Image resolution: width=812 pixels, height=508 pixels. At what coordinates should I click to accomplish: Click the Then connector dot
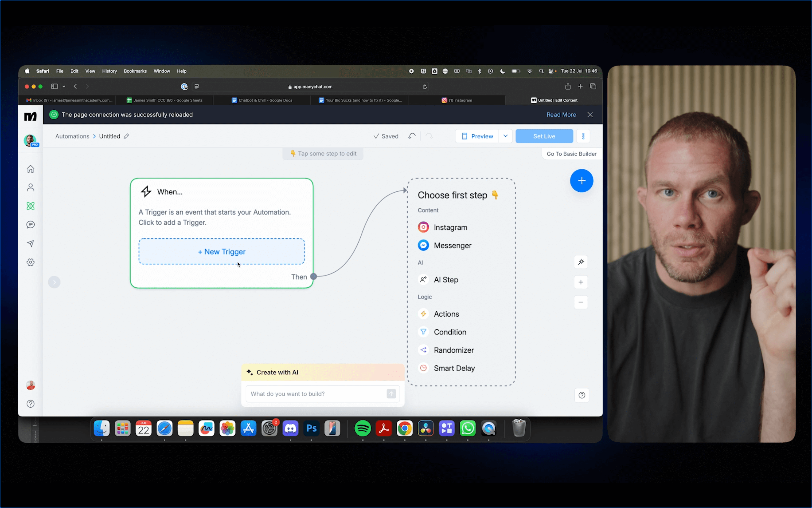point(313,277)
